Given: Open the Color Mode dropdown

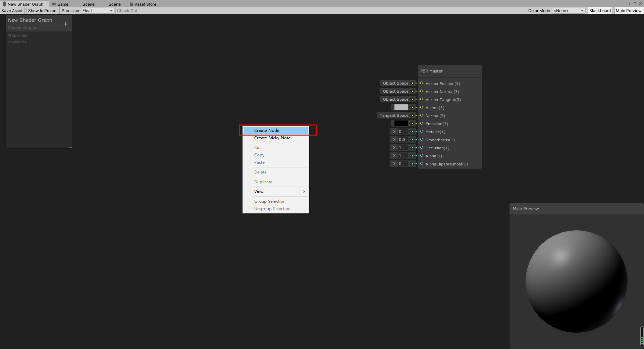Looking at the screenshot, I should tap(569, 10).
